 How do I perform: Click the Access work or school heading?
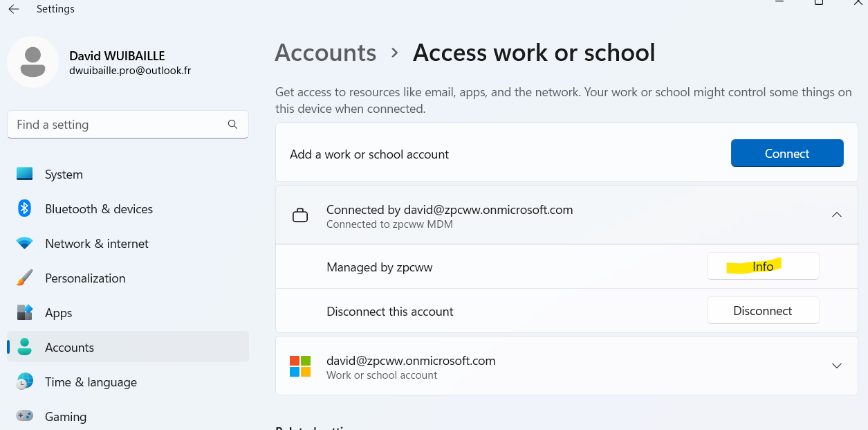point(534,53)
